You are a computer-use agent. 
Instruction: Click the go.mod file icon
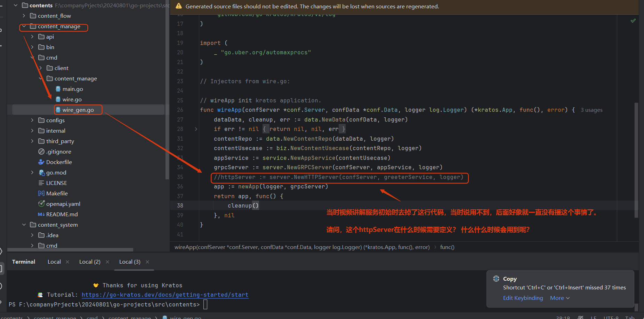(42, 172)
